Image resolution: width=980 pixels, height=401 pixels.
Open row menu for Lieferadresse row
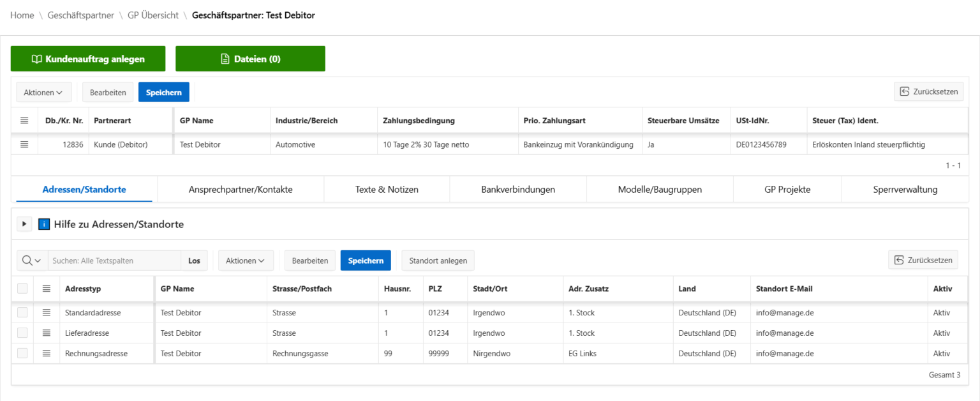[x=46, y=333]
